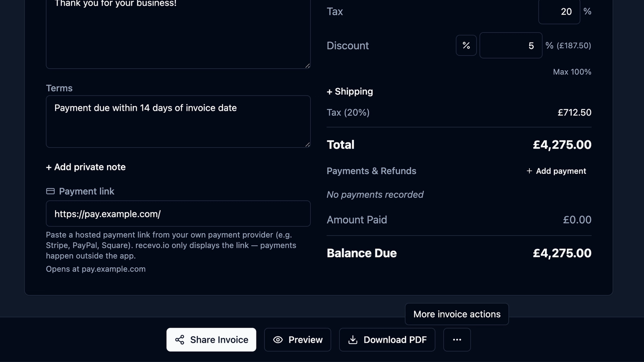This screenshot has width=644, height=362.
Task: Open the invoice Preview
Action: (297, 339)
